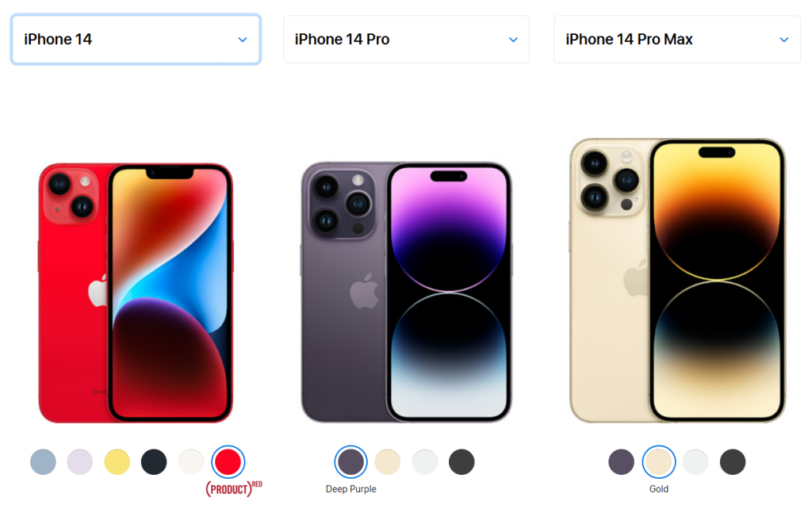
Task: Click the Deep Purple iPhone 14 Pro image
Action: point(406,292)
